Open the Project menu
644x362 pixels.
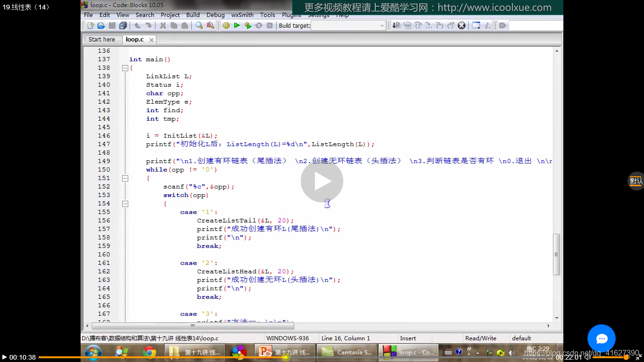[x=170, y=15]
